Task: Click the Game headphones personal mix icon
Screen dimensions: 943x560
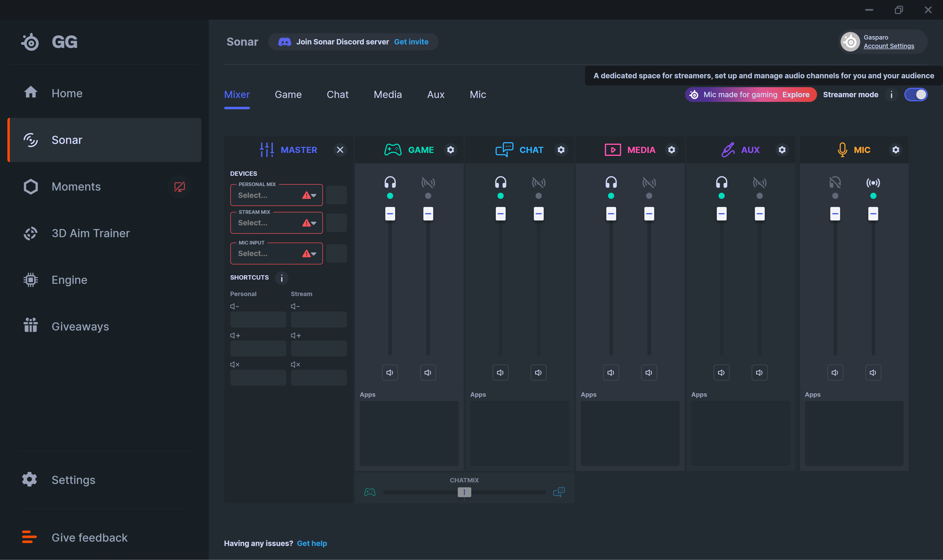Action: point(390,183)
